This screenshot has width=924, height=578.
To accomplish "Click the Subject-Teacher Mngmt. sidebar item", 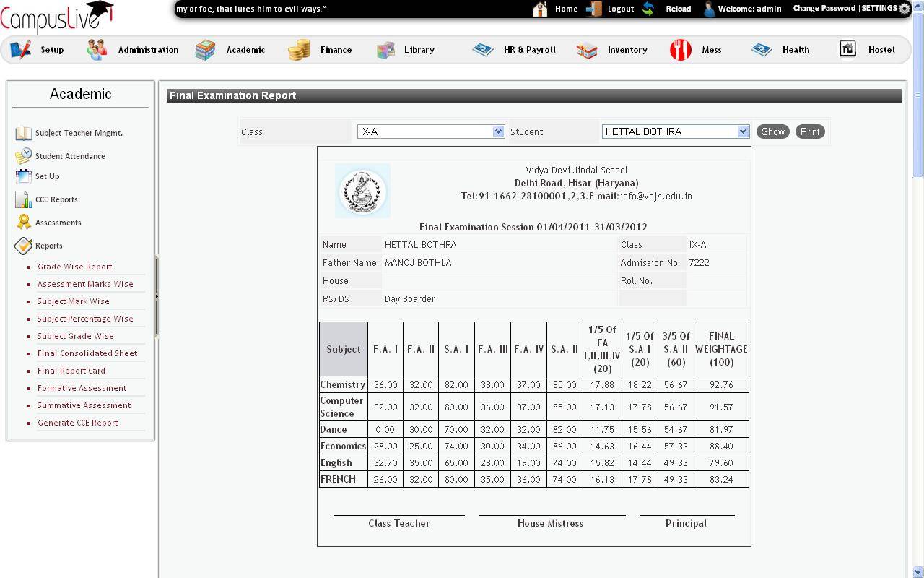I will coord(79,133).
